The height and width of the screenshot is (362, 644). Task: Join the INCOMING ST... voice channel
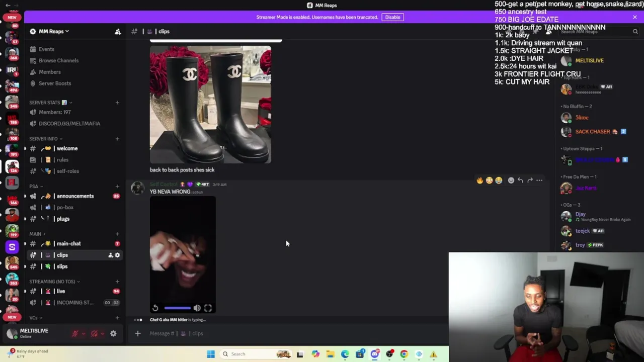75,303
